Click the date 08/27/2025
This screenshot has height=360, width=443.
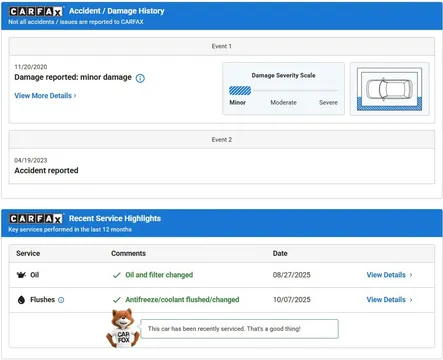coord(292,275)
